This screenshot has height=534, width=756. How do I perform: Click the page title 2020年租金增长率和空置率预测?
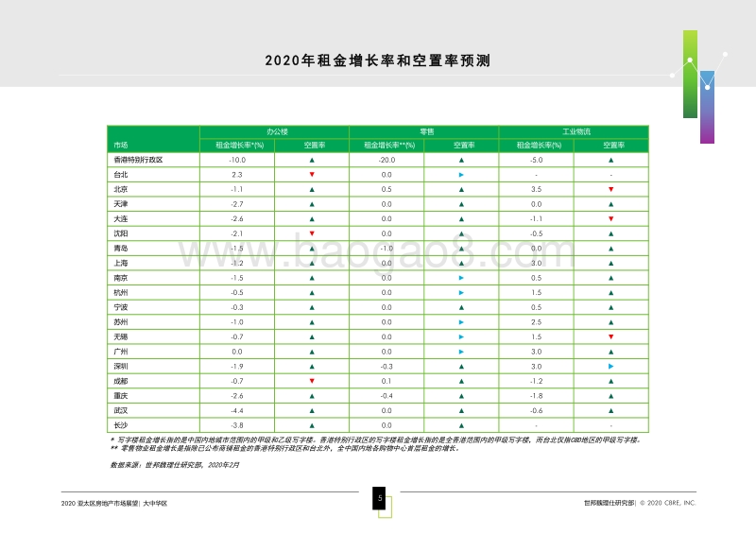click(x=377, y=60)
